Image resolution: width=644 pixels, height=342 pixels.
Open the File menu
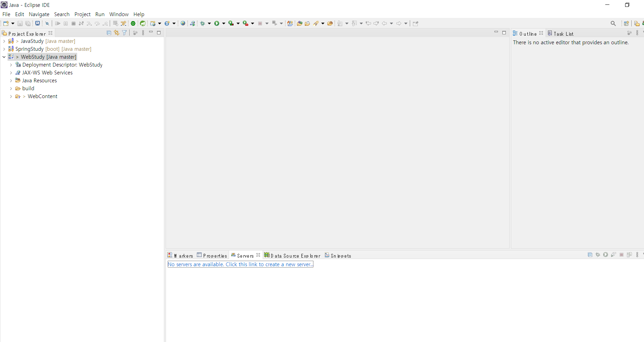[x=6, y=14]
